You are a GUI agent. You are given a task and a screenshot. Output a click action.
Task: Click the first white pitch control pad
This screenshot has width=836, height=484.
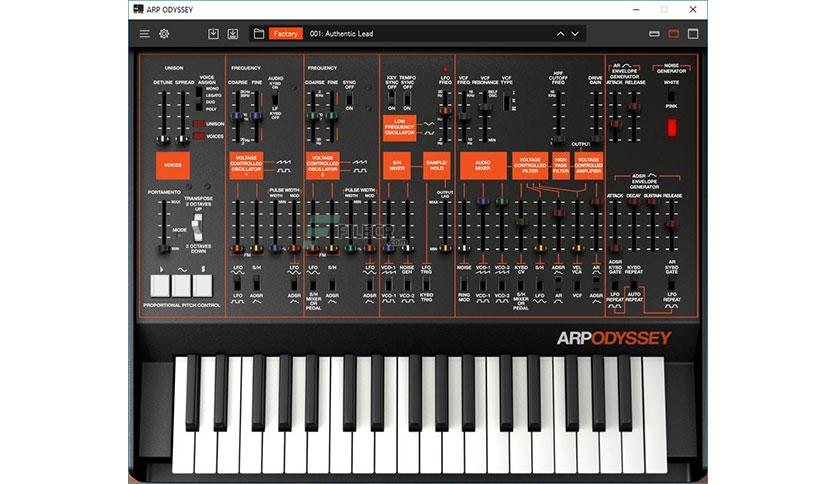click(160, 286)
